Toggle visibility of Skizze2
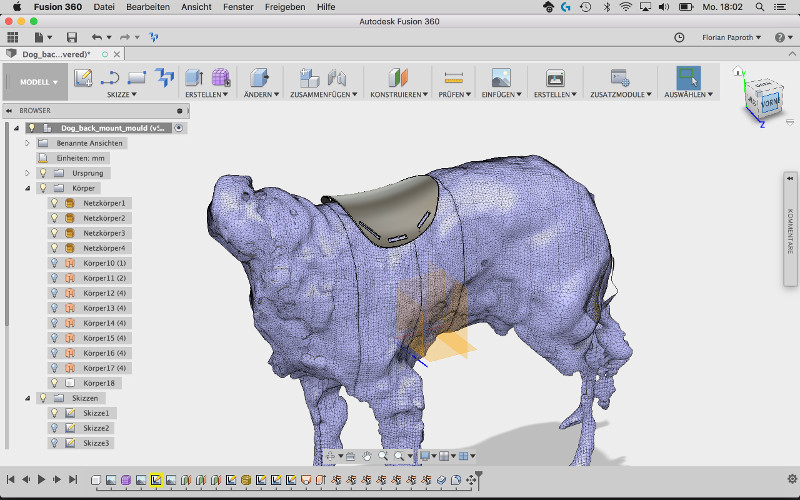Image resolution: width=800 pixels, height=500 pixels. click(56, 428)
